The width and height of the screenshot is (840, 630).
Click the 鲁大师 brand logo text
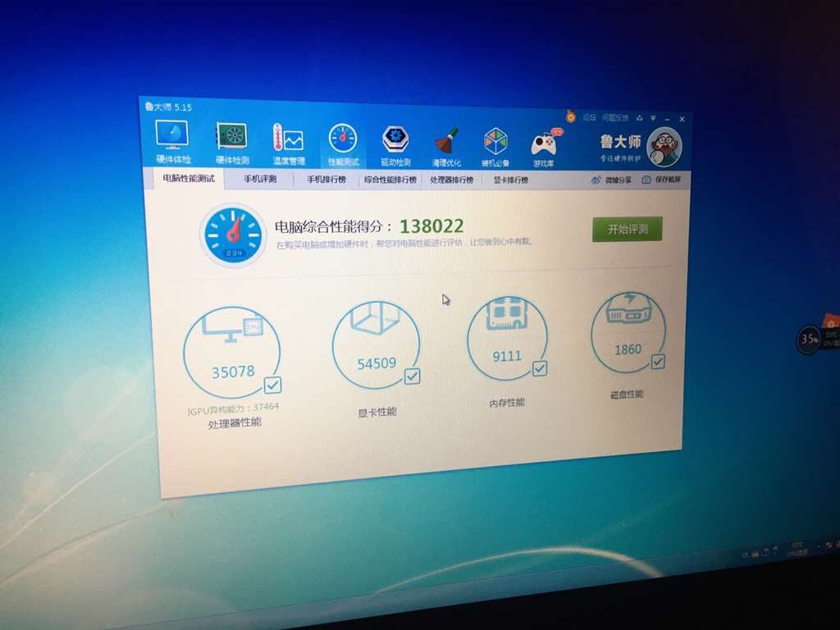click(x=620, y=141)
